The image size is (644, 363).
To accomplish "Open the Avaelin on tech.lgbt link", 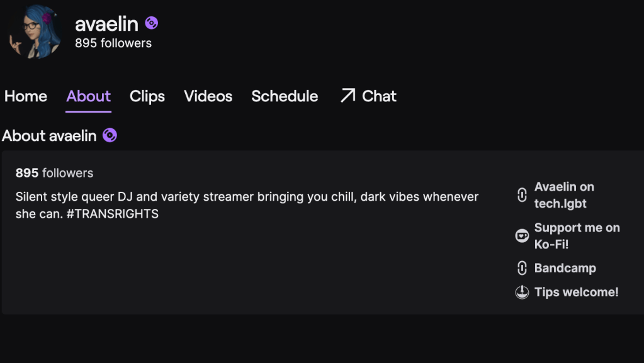I will pyautogui.click(x=564, y=195).
